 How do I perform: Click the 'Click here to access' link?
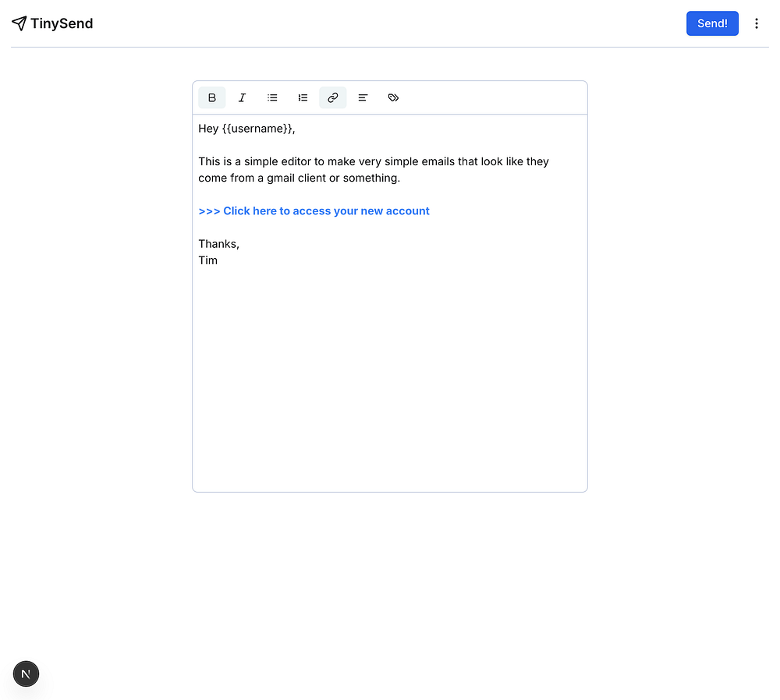pos(314,211)
